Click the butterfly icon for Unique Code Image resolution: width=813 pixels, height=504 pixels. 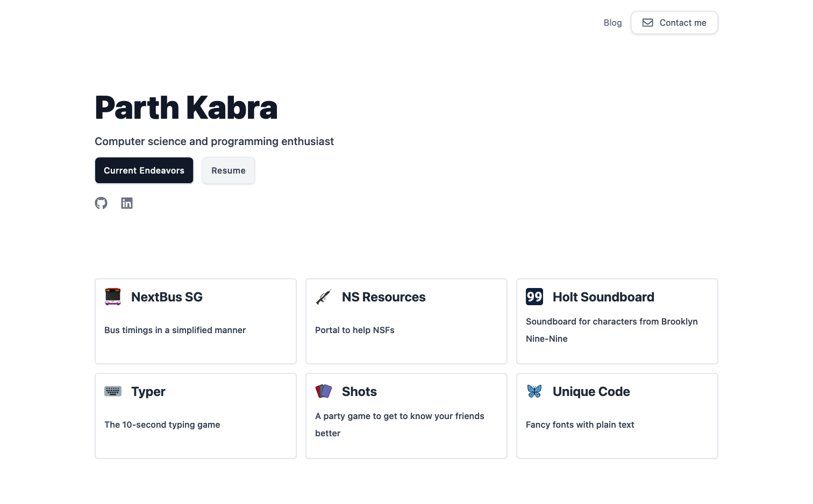point(534,391)
